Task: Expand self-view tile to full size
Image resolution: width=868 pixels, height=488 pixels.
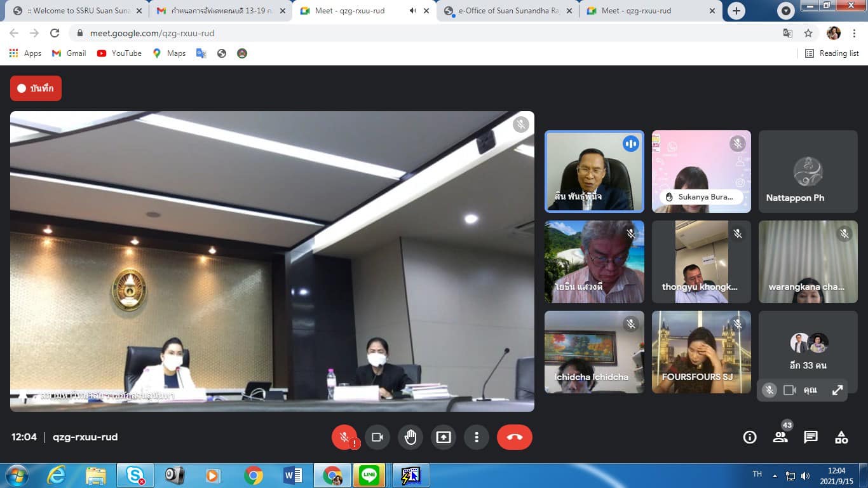Action: pos(837,390)
